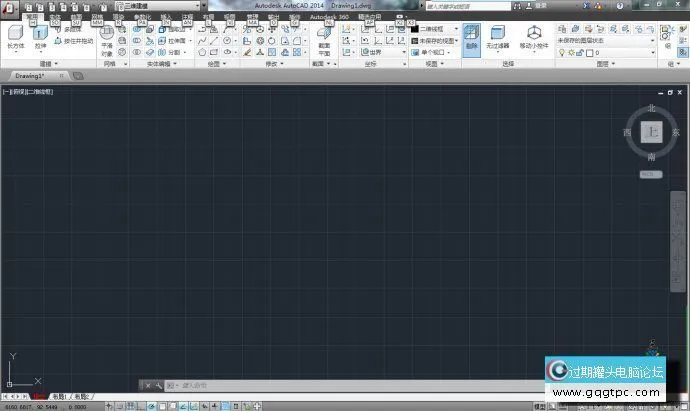Select the 按住并拖动 presspull tool
Screen dimensions: 690x411
[x=73, y=41]
